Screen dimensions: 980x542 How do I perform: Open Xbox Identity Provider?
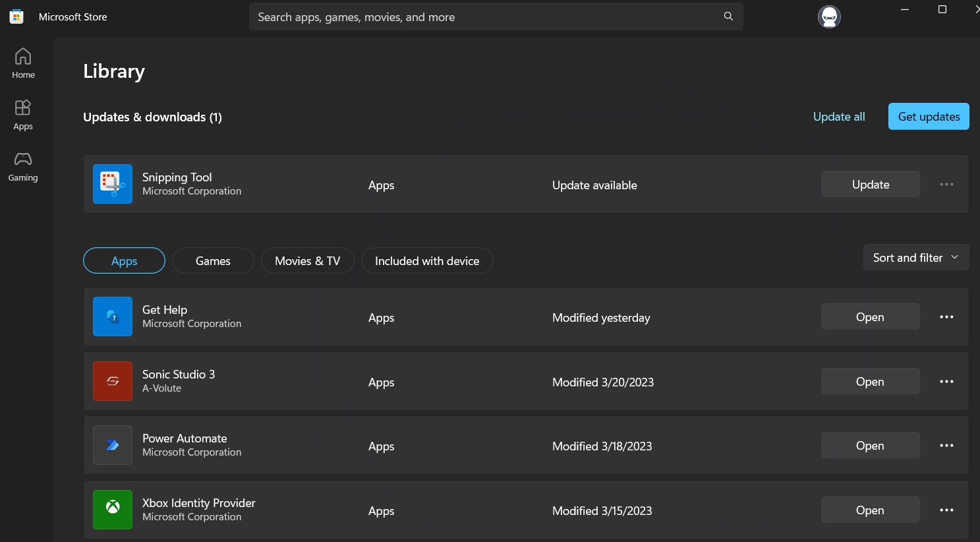[871, 510]
